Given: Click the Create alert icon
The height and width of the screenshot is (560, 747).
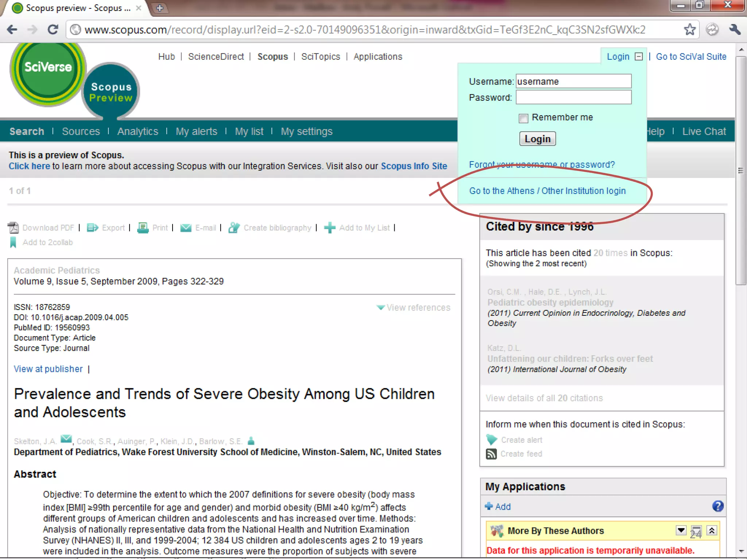Looking at the screenshot, I should 492,440.
